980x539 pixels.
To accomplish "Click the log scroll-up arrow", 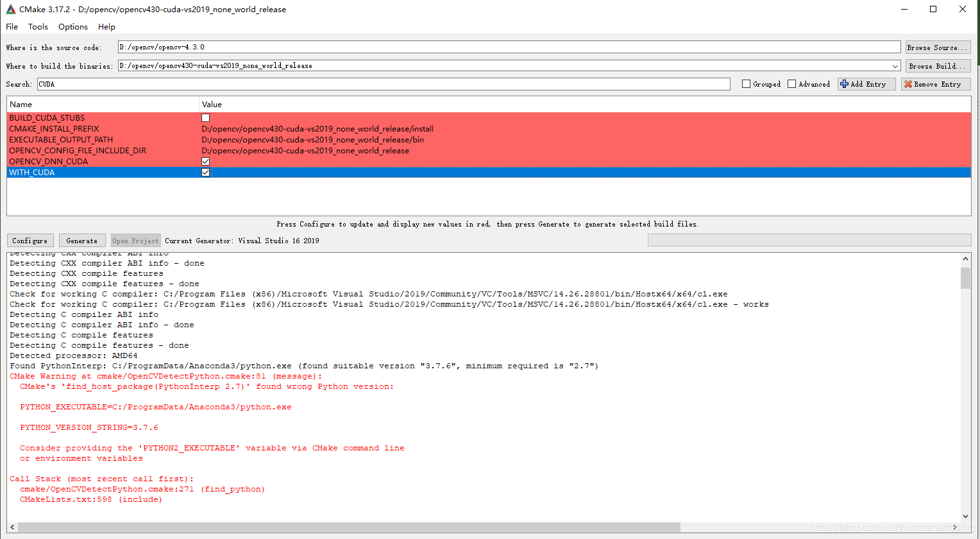I will point(965,259).
